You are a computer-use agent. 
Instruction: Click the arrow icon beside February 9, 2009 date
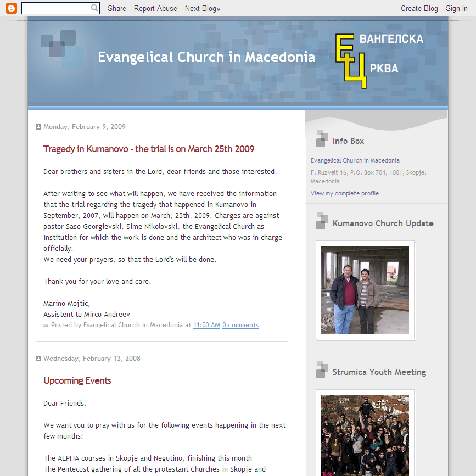pos(38,127)
